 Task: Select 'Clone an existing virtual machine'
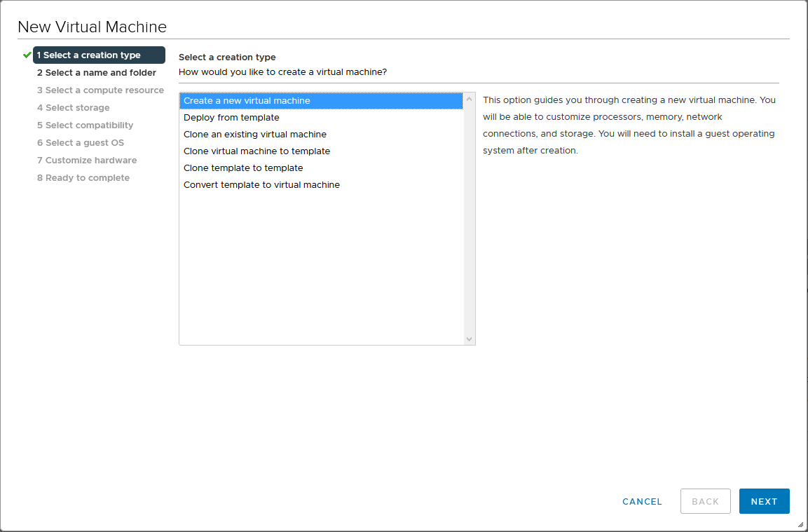pyautogui.click(x=255, y=135)
